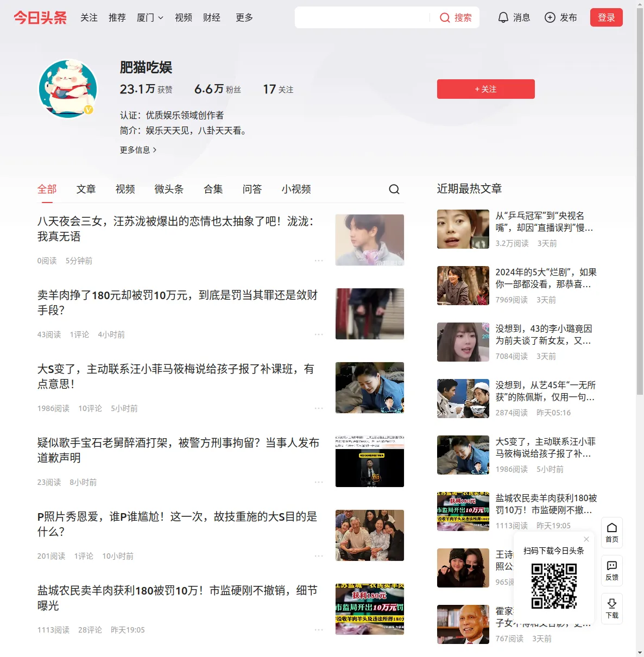Switch to the 微头条 tab
This screenshot has width=644, height=657.
169,189
